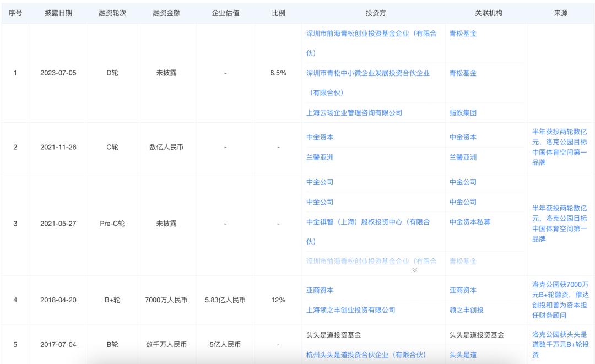Open the 蚂蚁集团 related institution link
Screen dimensions: 595x364
[463, 113]
